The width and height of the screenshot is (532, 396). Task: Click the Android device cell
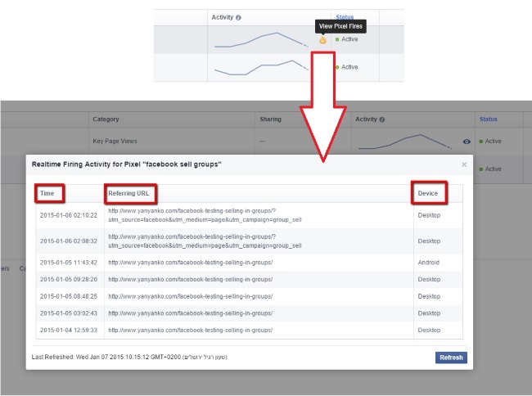(429, 263)
